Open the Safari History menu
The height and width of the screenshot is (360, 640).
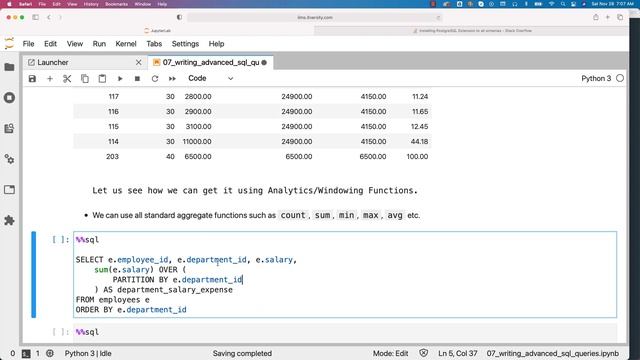(x=91, y=4)
